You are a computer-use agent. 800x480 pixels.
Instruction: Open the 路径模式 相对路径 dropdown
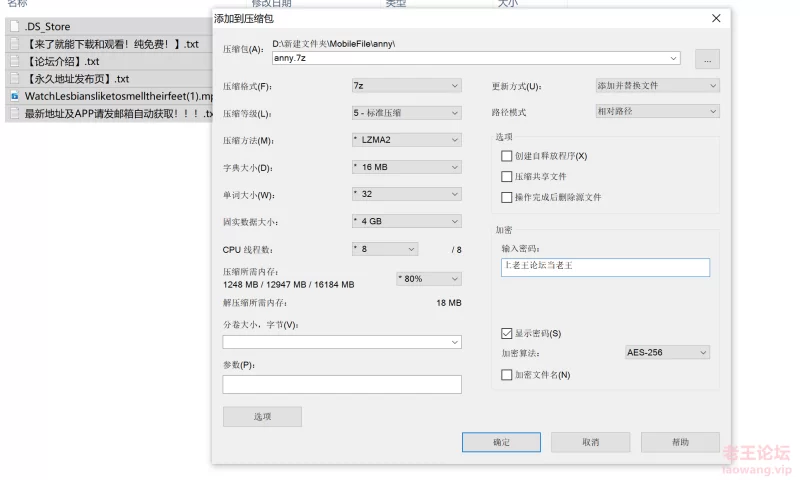click(658, 111)
